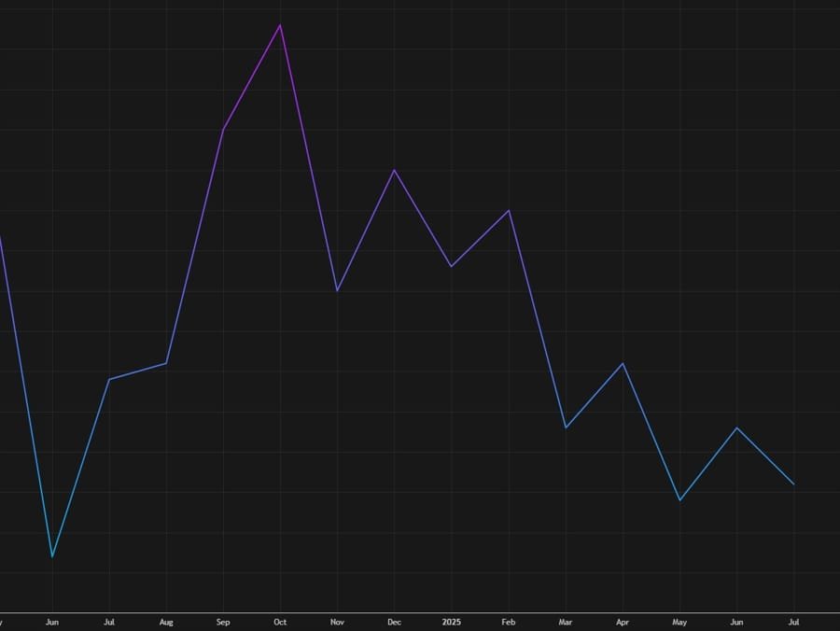
Task: Click the August data point on the line
Action: 166,363
